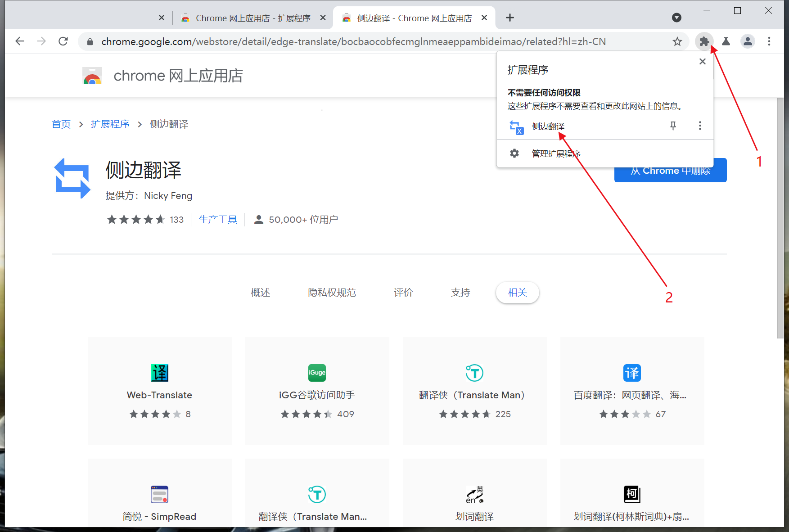Open more options for 侧边翻译 extension
This screenshot has height=532, width=789.
700,126
